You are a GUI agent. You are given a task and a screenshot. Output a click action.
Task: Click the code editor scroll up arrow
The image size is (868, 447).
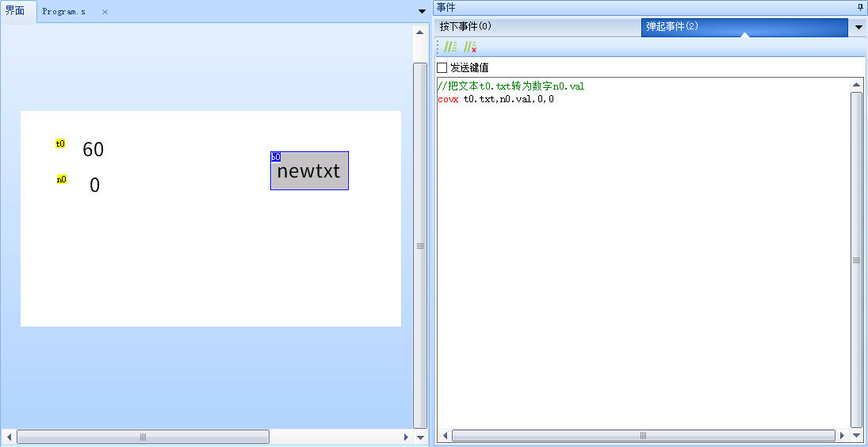[x=856, y=85]
